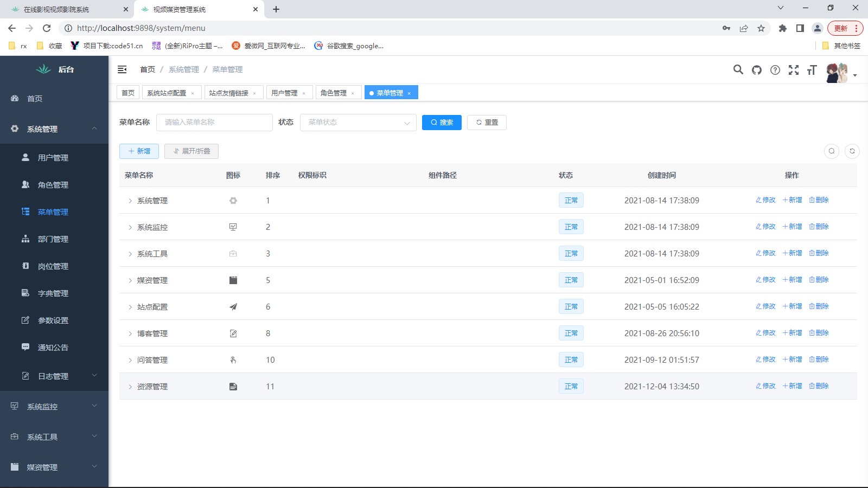The width and height of the screenshot is (868, 488).
Task: Open browser side panel icon
Action: click(800, 28)
